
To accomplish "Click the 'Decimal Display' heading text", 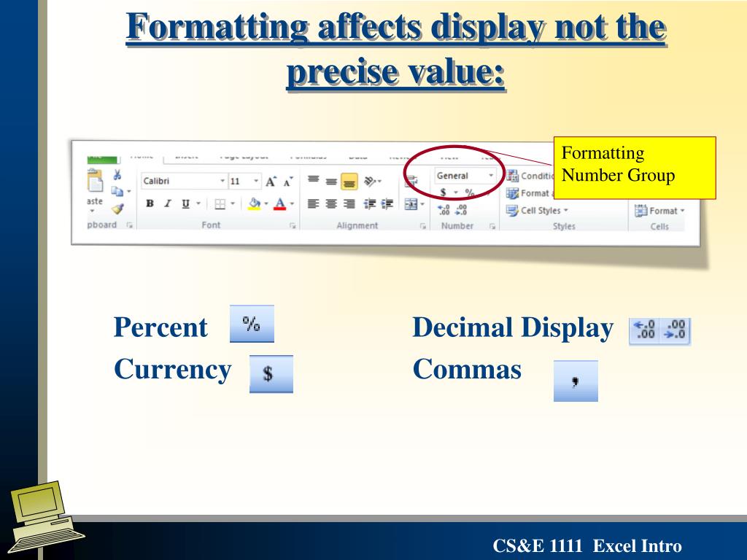I will click(513, 329).
